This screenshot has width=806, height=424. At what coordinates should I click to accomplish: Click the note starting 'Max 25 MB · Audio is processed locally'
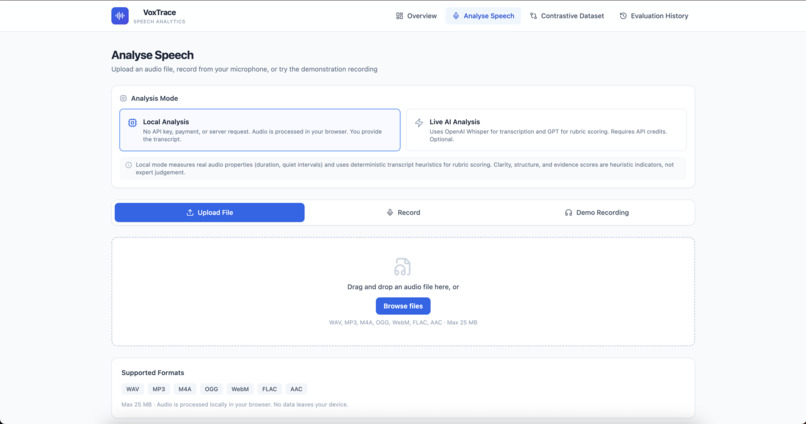234,404
